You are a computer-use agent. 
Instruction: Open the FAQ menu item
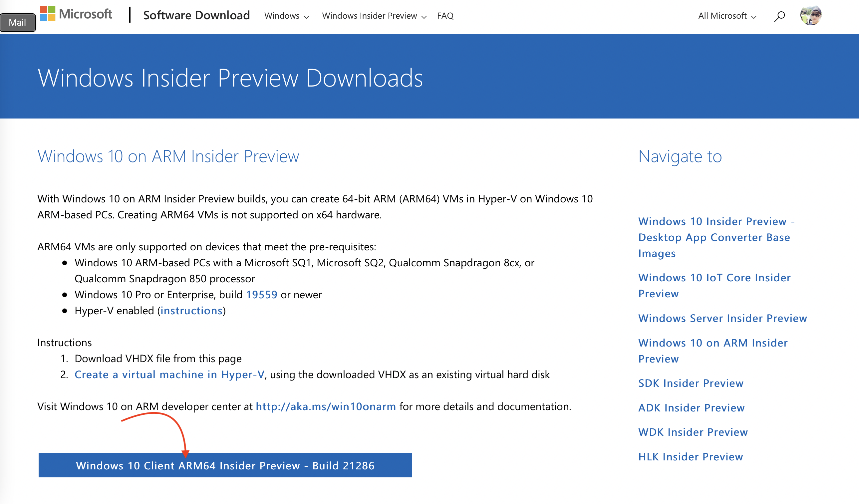point(445,16)
